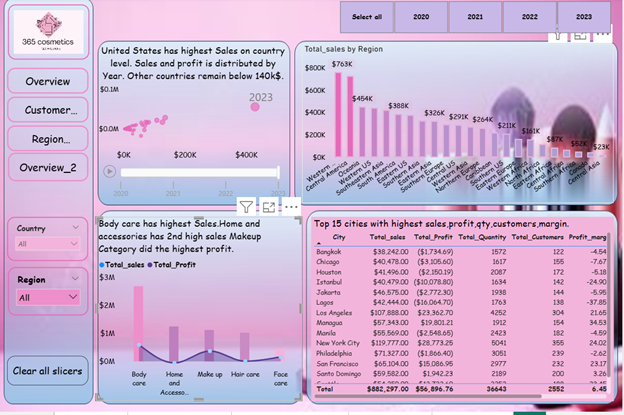Toggle the 2021 year slicer tile

point(475,17)
